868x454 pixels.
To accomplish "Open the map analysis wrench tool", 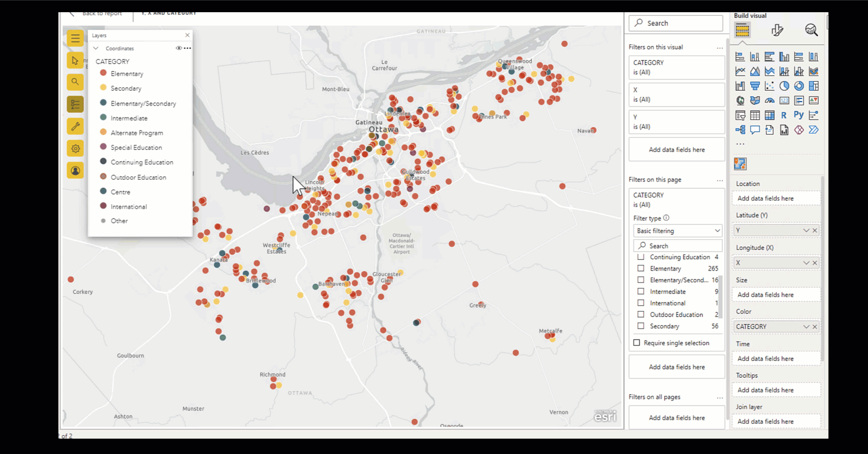I will 75,126.
